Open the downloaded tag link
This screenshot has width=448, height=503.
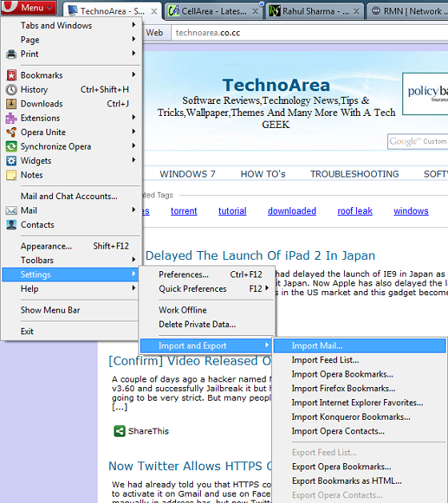pyautogui.click(x=292, y=211)
